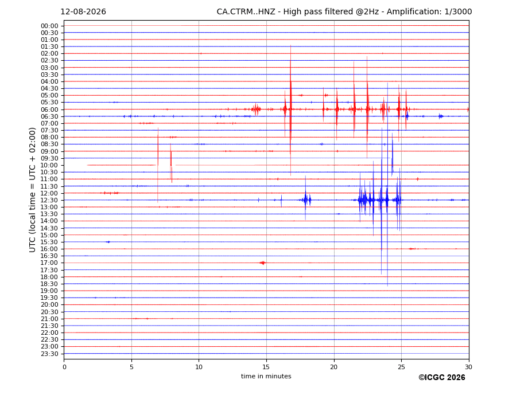Click the x-axis tick label 5

pyautogui.click(x=131, y=367)
